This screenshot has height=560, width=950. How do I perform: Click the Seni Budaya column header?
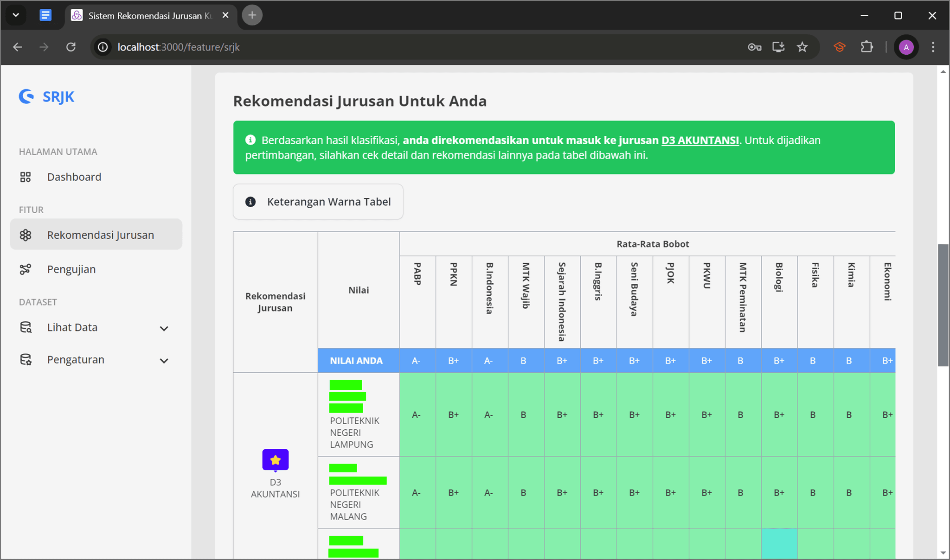[x=635, y=302]
